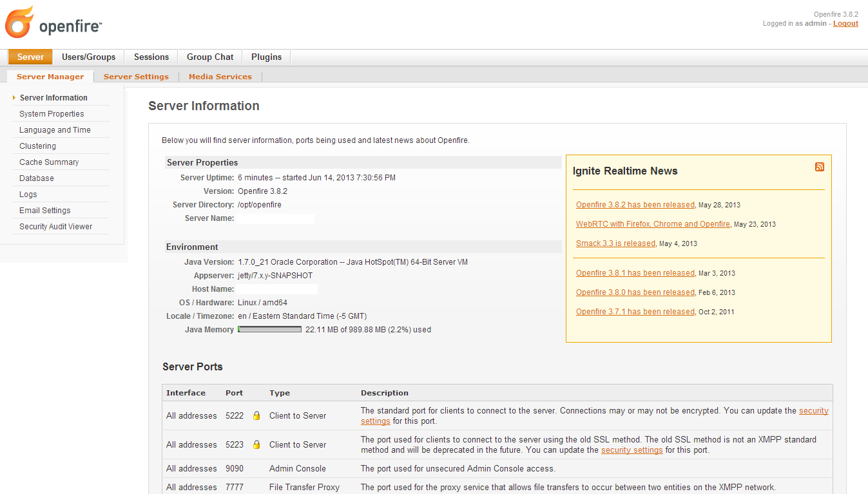Image resolution: width=868 pixels, height=494 pixels.
Task: Open the Plugins menu
Action: pos(266,57)
